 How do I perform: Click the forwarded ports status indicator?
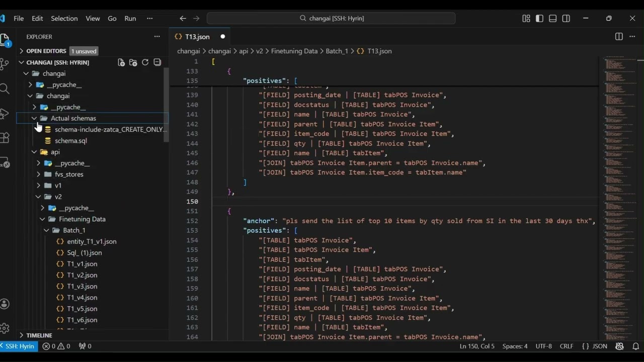pos(85,346)
